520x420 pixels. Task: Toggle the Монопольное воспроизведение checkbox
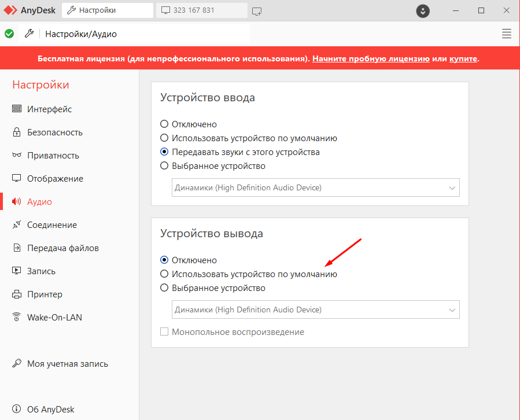(x=164, y=331)
